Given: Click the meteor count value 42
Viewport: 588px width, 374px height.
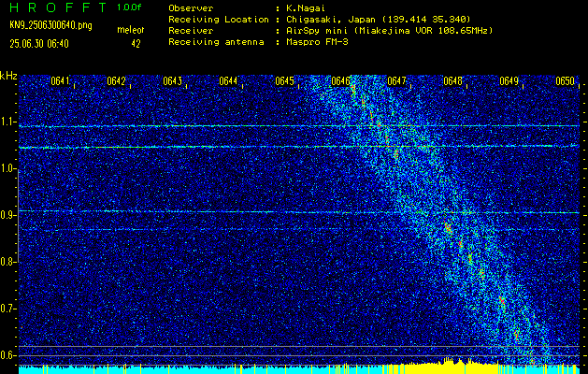Looking at the screenshot, I should click(x=136, y=44).
